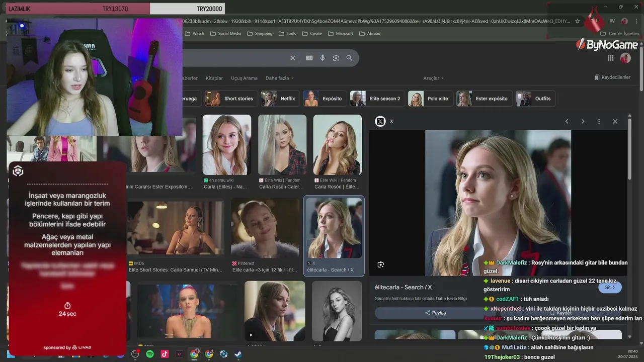Screen dimensions: 644x362
Task: Switch to the Uçuş Arama tab
Action: [244, 78]
